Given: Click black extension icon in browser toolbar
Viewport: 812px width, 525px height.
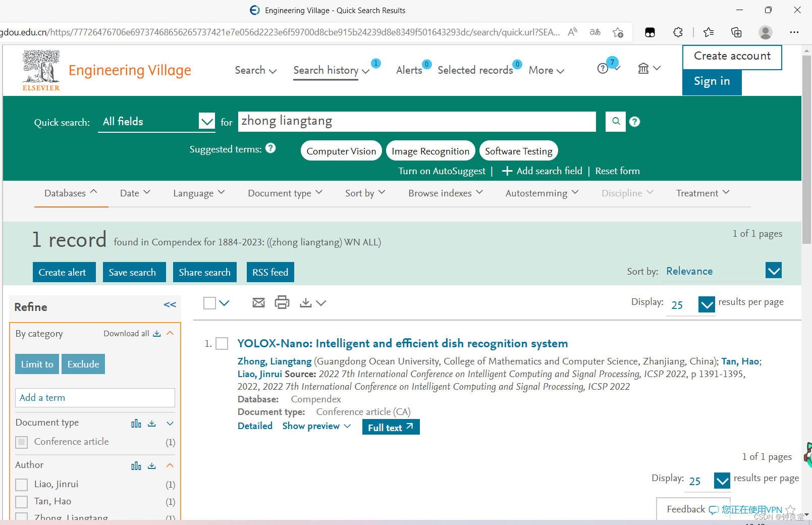Looking at the screenshot, I should tap(650, 32).
